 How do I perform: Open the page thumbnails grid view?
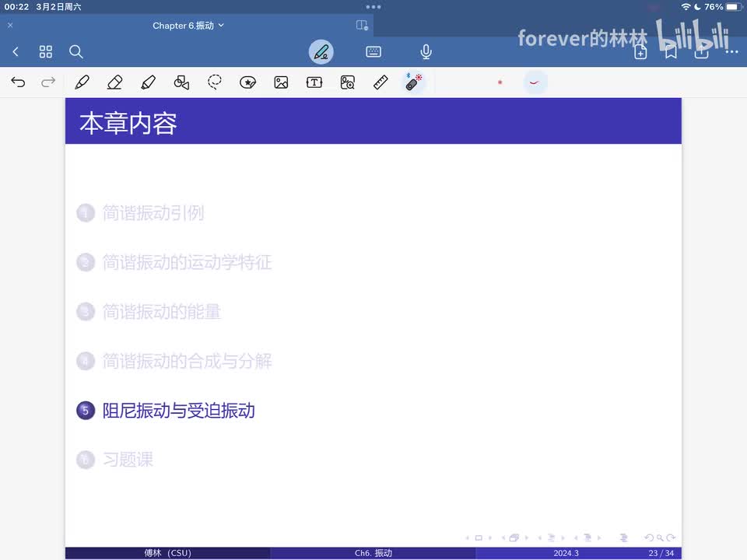pyautogui.click(x=46, y=51)
